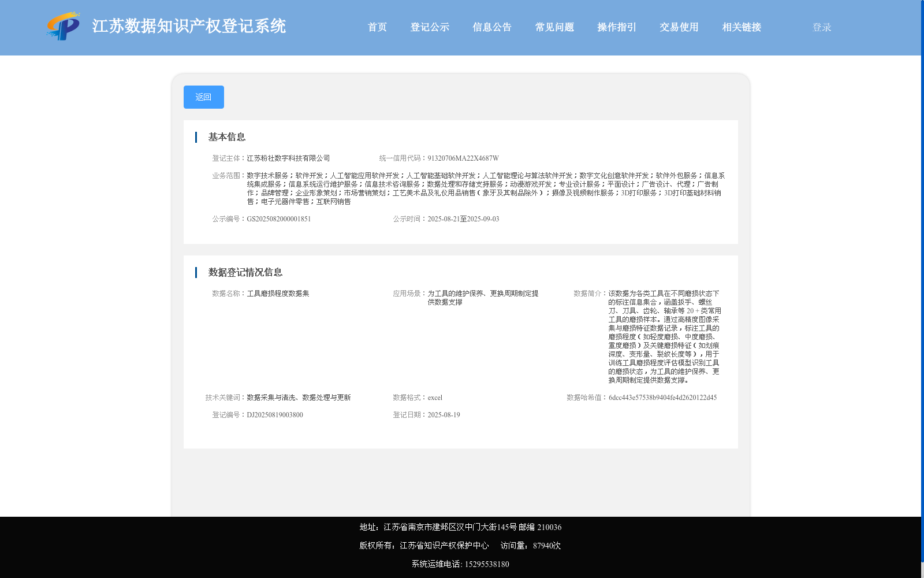The width and height of the screenshot is (924, 578).
Task: Select hash value 6dcc443e57538b9404fe4d2620122d45
Action: point(662,398)
